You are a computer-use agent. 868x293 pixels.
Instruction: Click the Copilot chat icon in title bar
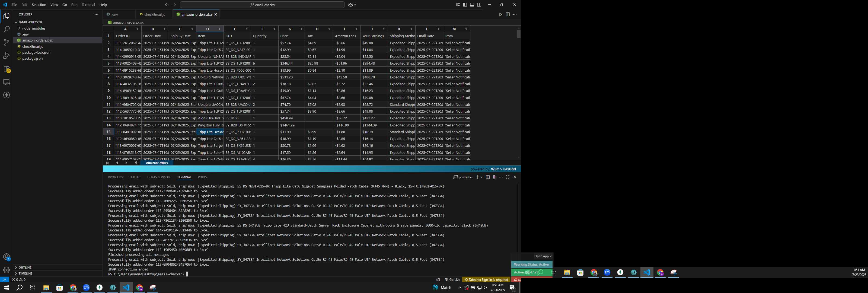(350, 5)
